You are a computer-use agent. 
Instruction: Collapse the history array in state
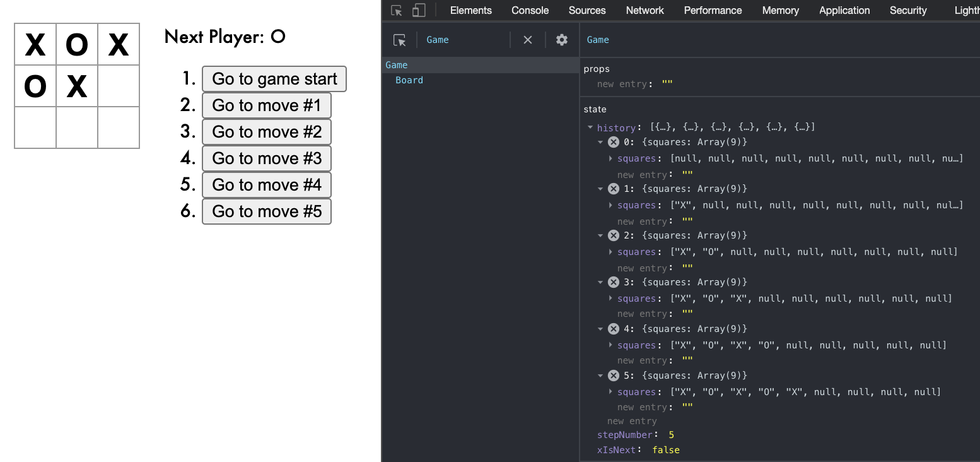pyautogui.click(x=590, y=127)
